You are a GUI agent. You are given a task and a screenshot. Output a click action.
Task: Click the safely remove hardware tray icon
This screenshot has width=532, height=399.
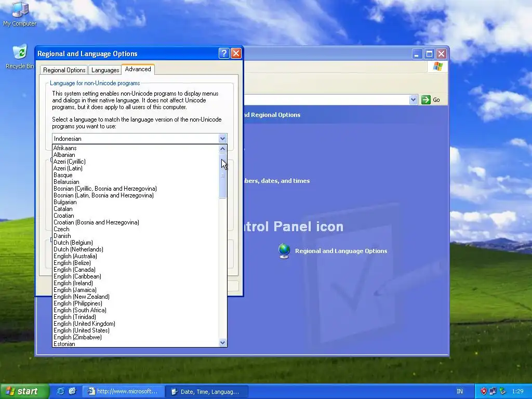502,391
